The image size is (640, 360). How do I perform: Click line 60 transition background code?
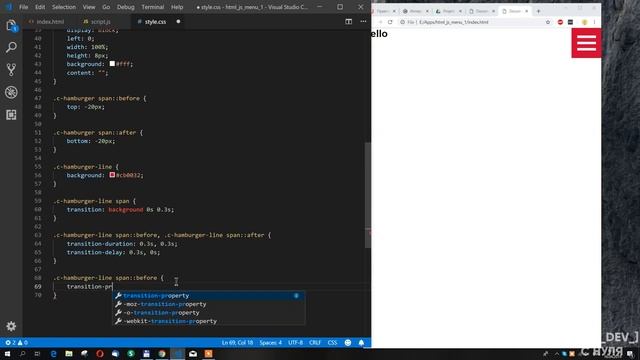tap(120, 209)
